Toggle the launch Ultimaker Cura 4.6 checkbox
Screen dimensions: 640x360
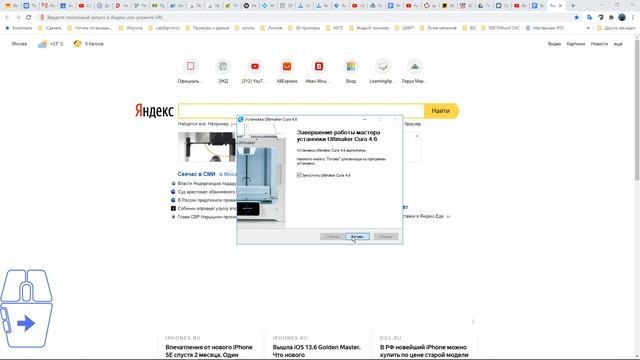coord(299,175)
